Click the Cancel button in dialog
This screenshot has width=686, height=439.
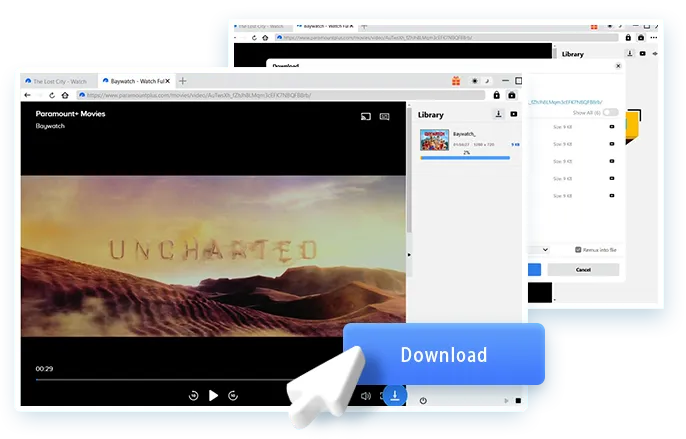583,270
